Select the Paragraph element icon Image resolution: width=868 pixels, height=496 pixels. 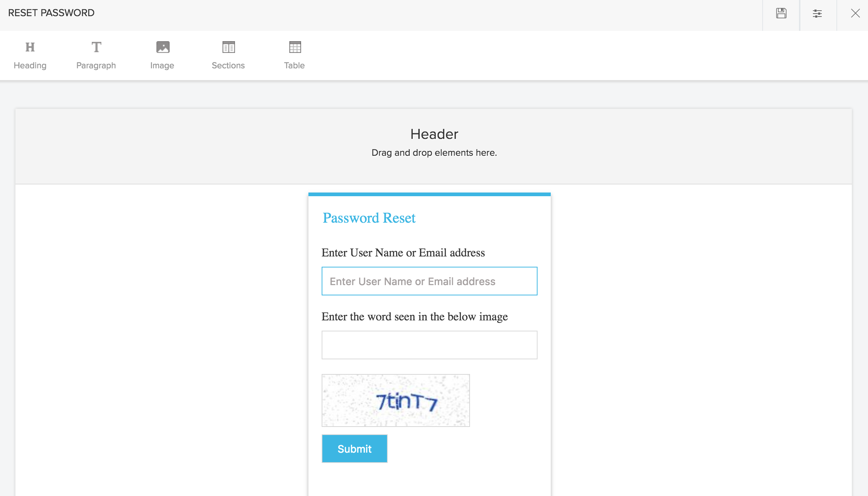[x=96, y=47]
